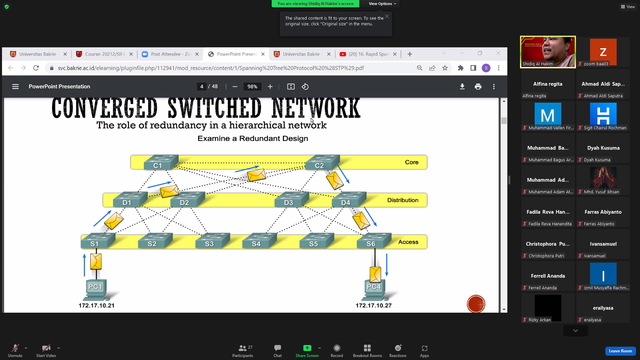Screen dimensions: 640x360
Task: Open the browser tab search chevron
Action: pyautogui.click(x=444, y=53)
